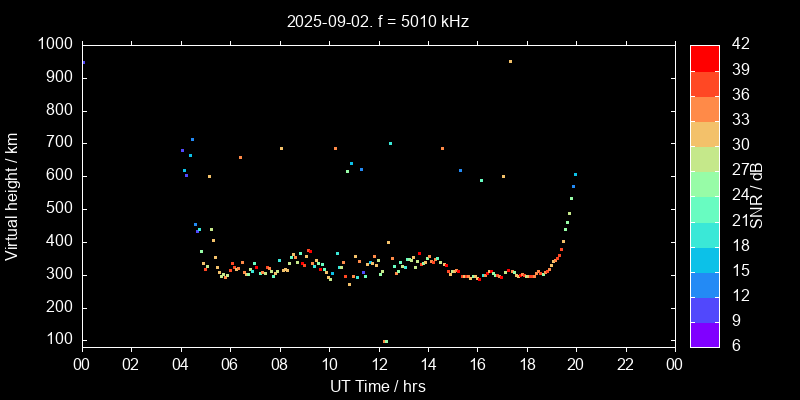Click the orange data point near 950 km
800x400 pixels.
click(x=510, y=61)
